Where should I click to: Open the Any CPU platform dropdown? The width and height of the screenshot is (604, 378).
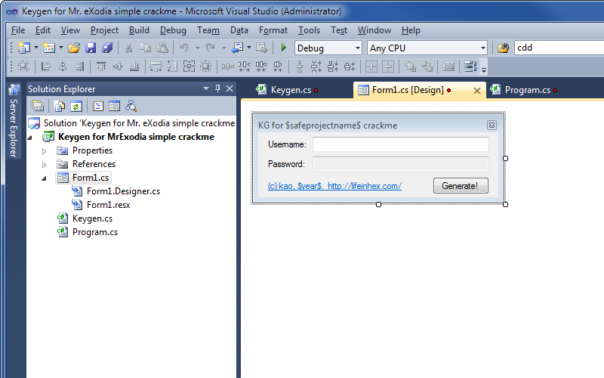click(483, 48)
